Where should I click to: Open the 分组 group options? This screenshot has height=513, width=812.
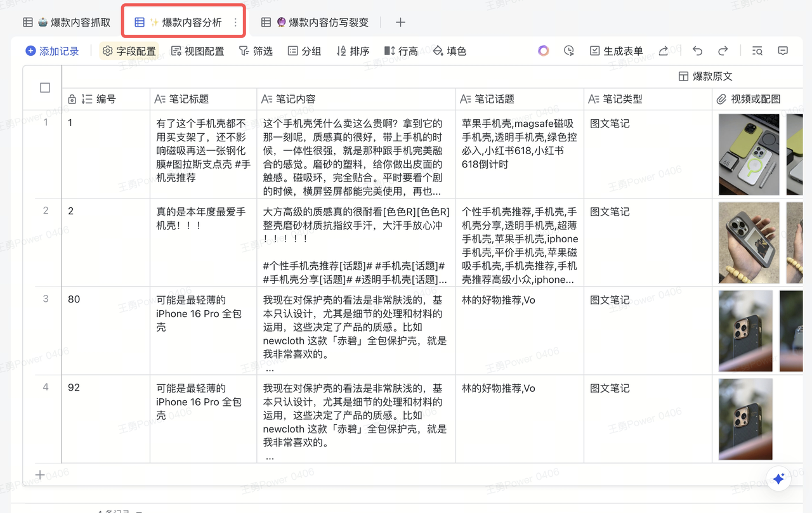[304, 51]
